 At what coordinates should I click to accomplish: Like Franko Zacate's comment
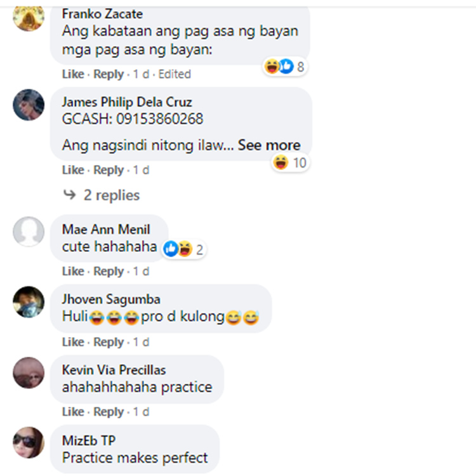(73, 74)
